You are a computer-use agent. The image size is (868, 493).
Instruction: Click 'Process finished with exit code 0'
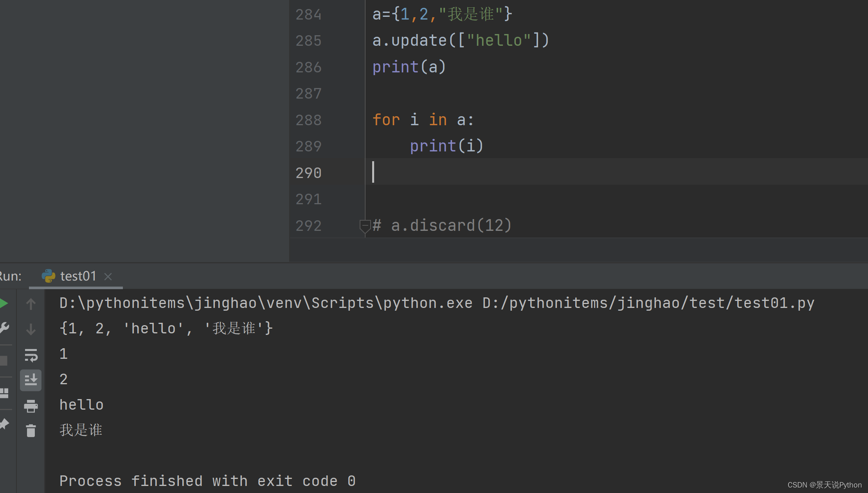click(207, 481)
